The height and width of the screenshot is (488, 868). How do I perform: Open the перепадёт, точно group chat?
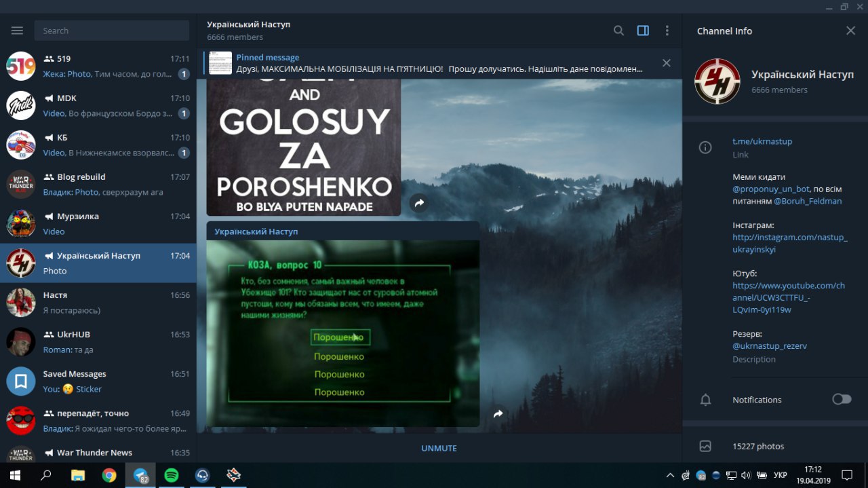tap(98, 421)
